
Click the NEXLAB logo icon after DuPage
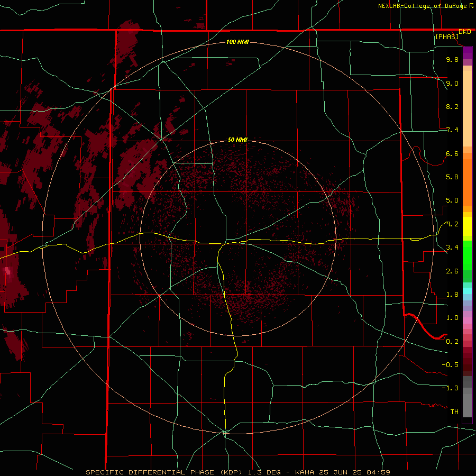[x=471, y=5]
